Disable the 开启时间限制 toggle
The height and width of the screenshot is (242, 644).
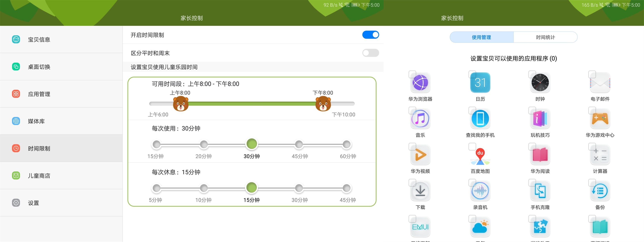pyautogui.click(x=371, y=35)
